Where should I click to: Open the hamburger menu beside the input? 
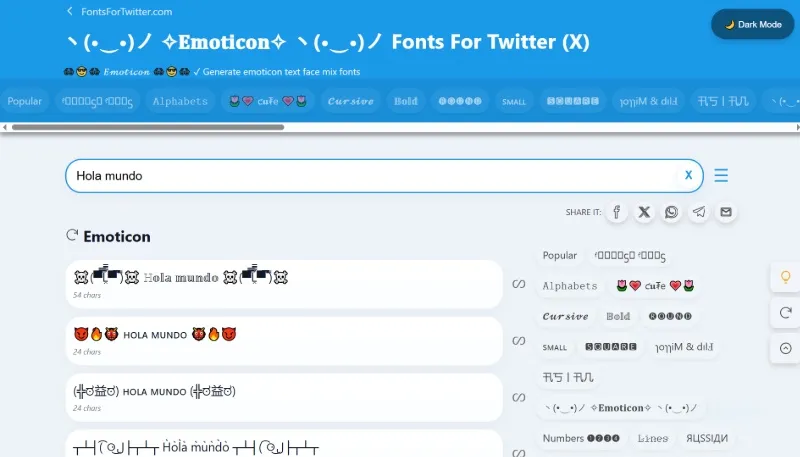point(721,175)
